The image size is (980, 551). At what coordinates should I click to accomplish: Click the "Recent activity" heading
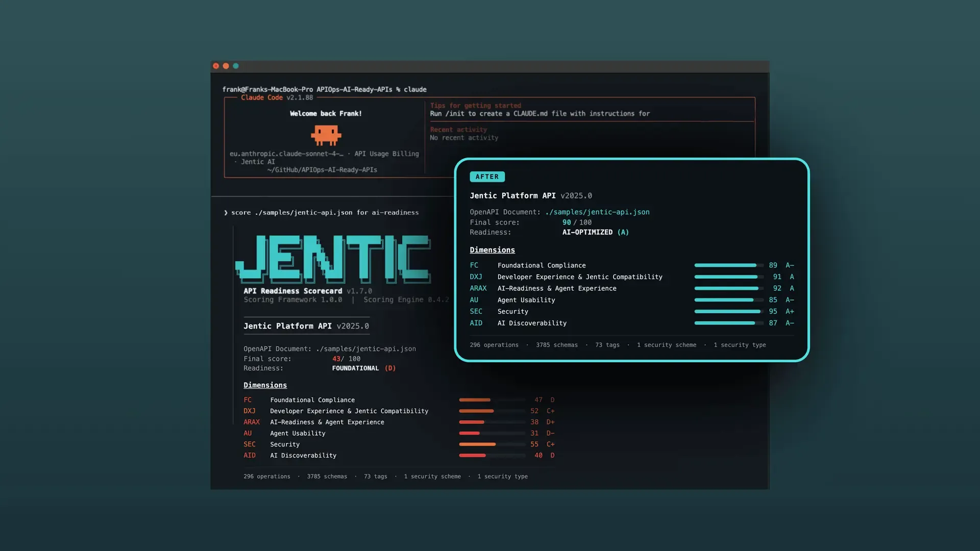458,130
